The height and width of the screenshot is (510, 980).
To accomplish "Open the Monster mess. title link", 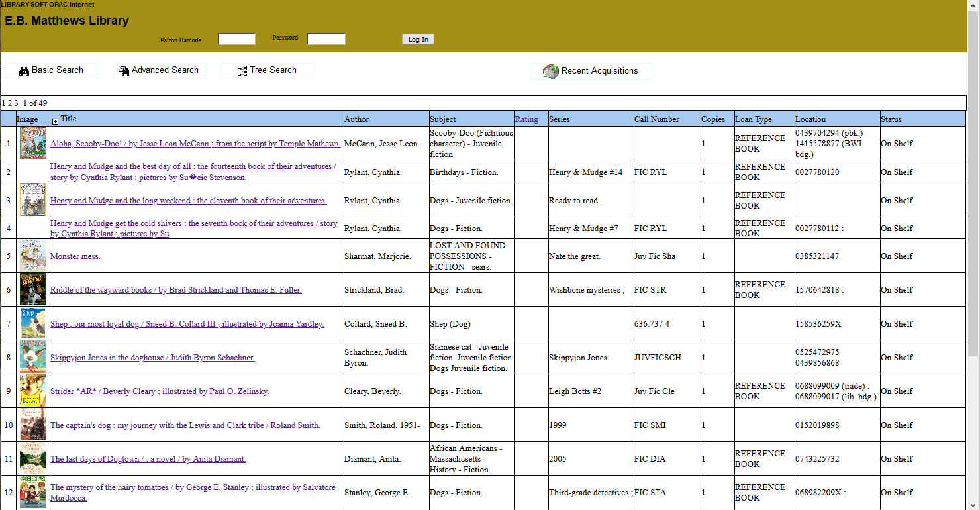I will point(75,256).
